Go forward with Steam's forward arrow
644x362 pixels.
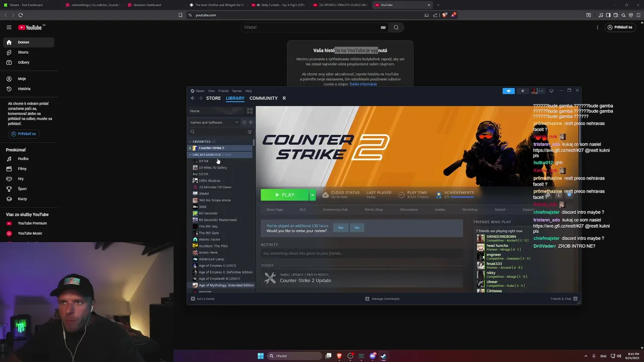pyautogui.click(x=200, y=98)
